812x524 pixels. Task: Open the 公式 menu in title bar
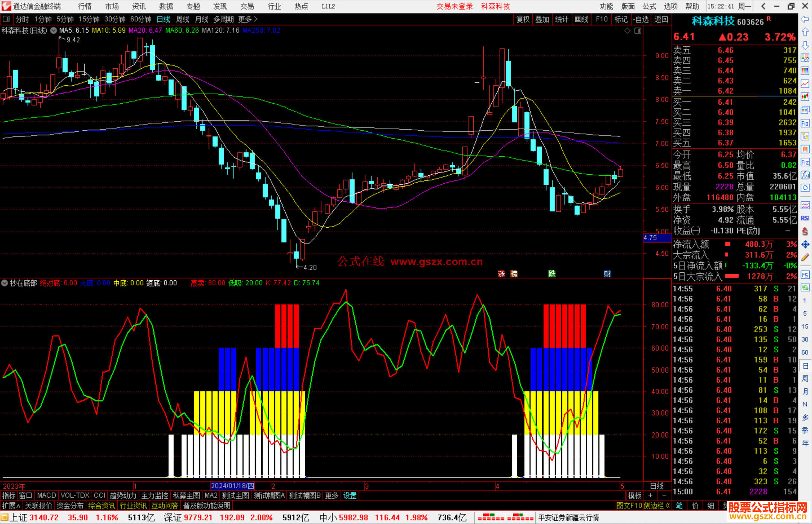(x=649, y=6)
